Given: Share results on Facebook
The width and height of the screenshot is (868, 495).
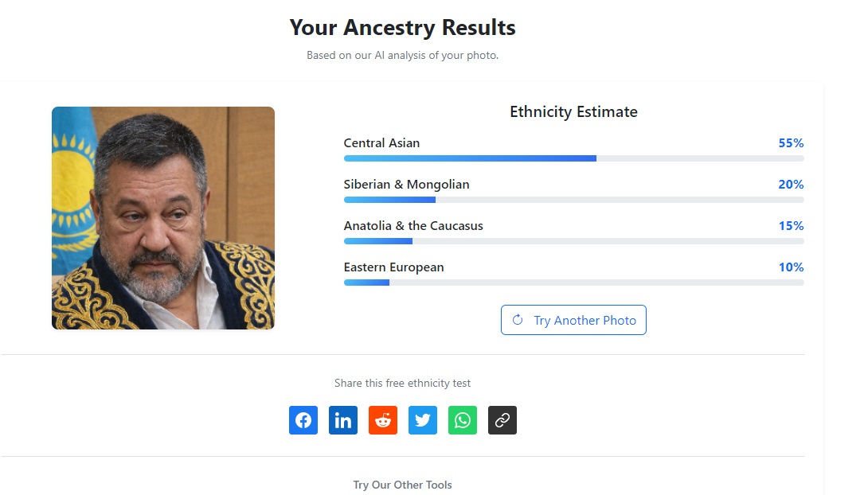Looking at the screenshot, I should point(303,420).
